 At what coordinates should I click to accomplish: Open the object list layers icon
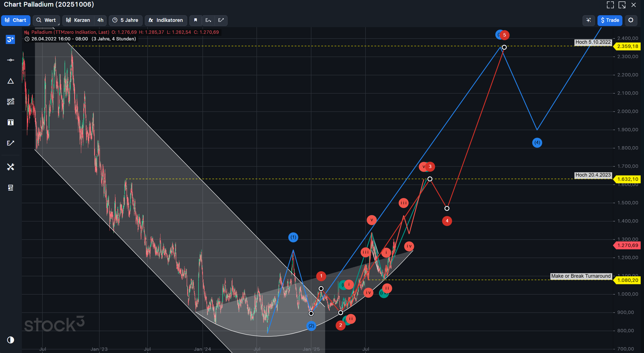coord(11,188)
